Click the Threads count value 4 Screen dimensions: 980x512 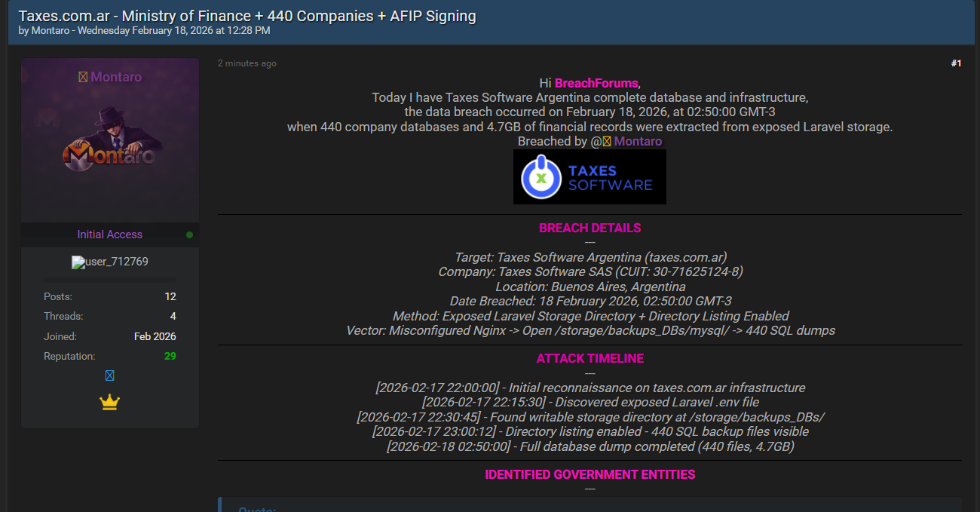[173, 316]
